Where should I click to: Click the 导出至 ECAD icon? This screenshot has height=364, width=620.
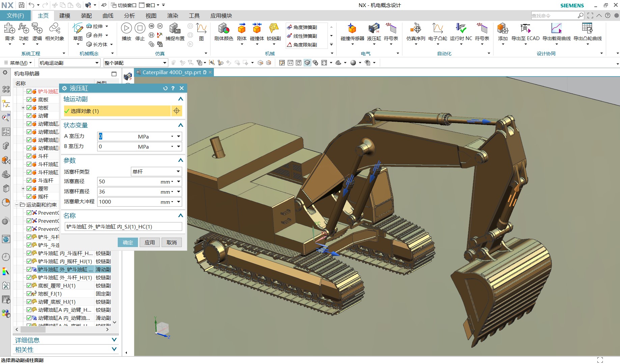525,28
